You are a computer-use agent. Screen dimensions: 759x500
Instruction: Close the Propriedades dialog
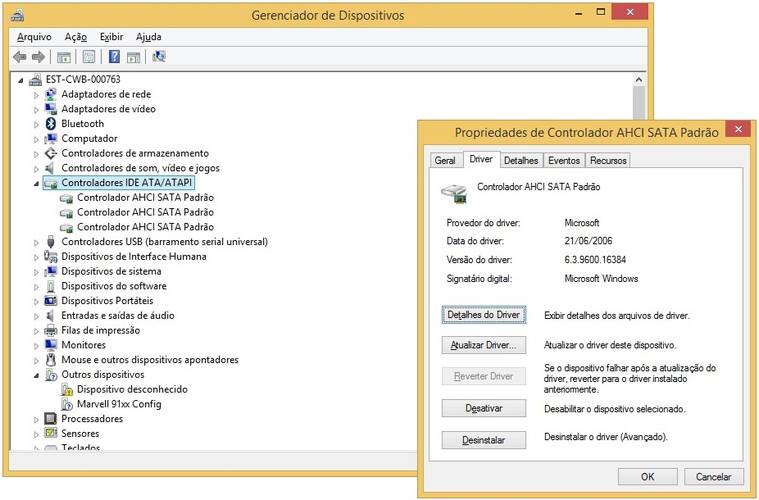tap(738, 129)
